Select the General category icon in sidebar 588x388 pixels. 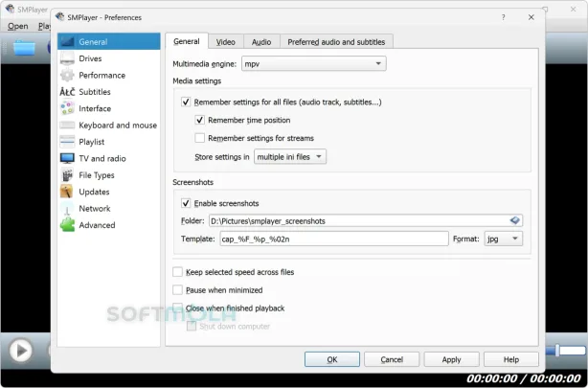tap(67, 41)
